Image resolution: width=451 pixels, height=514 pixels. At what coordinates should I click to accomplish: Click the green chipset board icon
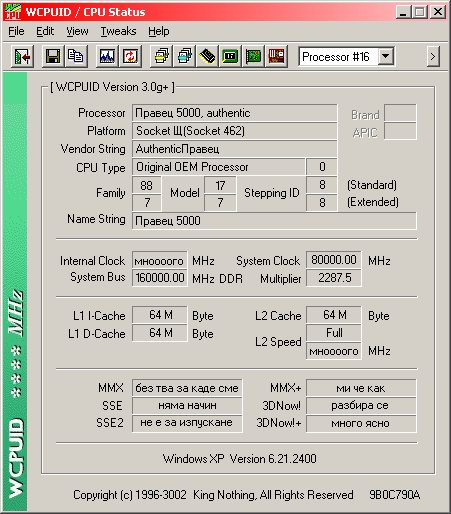click(x=230, y=56)
